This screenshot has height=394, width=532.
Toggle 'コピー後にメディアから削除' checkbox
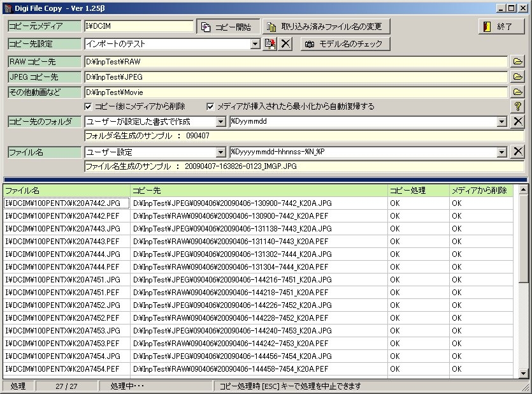click(89, 106)
